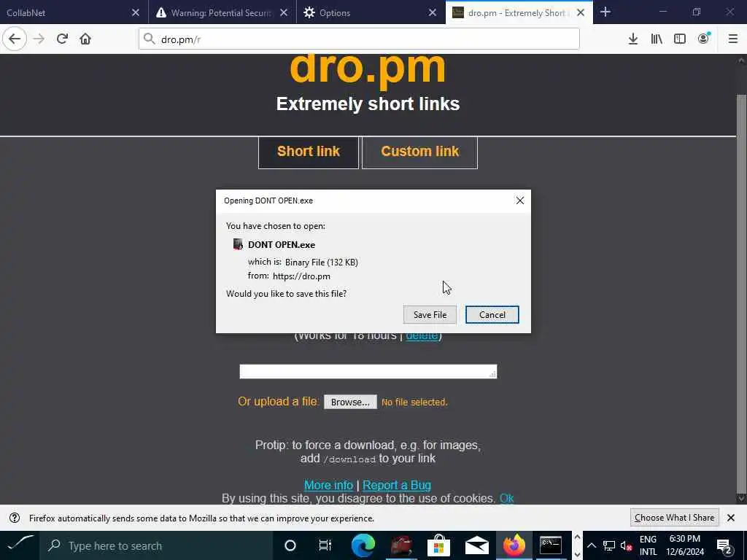This screenshot has width=747, height=560.
Task: Close the Warning tab
Action: [284, 13]
